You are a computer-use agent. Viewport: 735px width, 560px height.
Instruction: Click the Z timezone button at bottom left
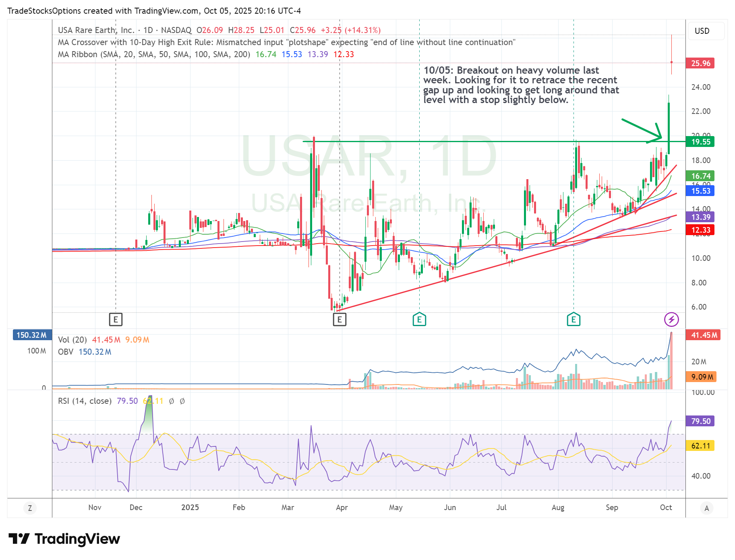[x=30, y=508]
